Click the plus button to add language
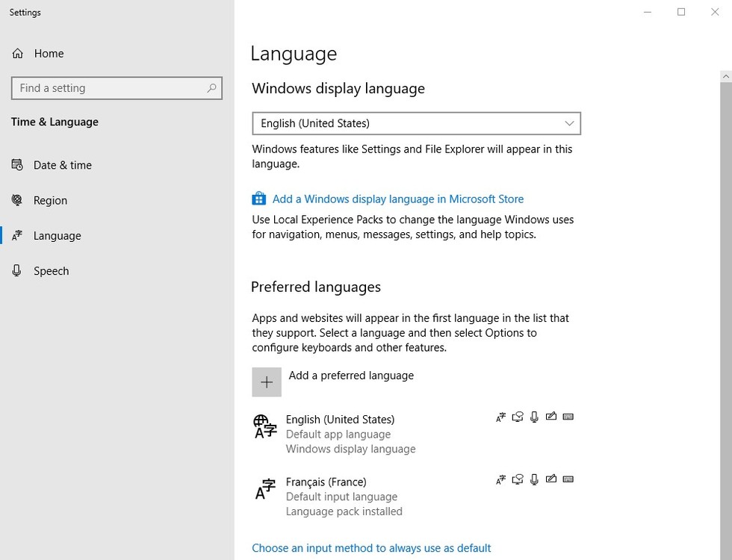 267,382
